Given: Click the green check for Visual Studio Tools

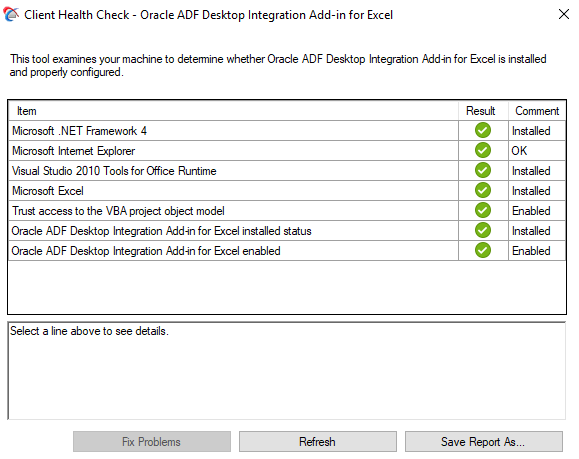Looking at the screenshot, I should 483,170.
